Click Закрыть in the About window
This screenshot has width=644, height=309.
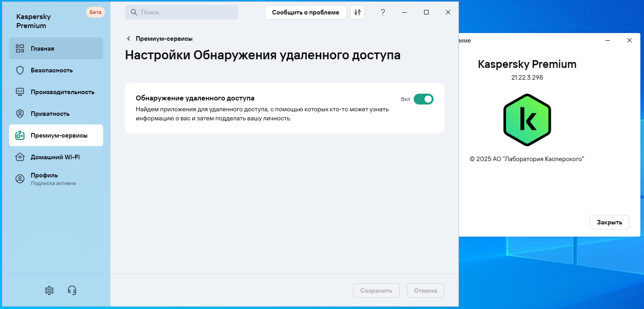point(610,222)
